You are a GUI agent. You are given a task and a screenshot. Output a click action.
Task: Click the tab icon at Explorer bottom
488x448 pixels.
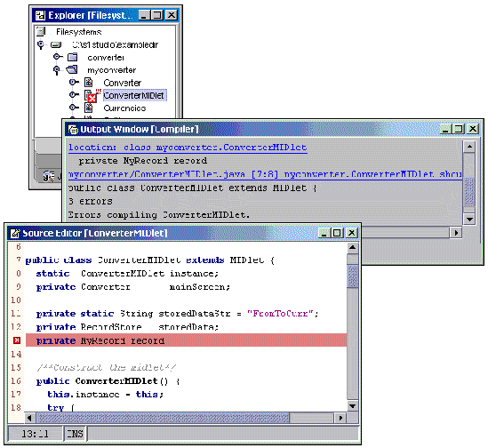pos(49,176)
